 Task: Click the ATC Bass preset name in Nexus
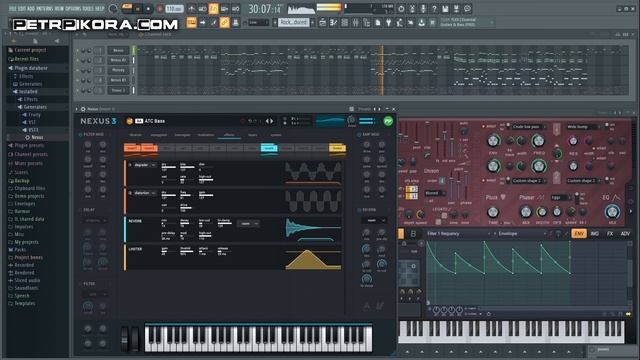coord(154,121)
